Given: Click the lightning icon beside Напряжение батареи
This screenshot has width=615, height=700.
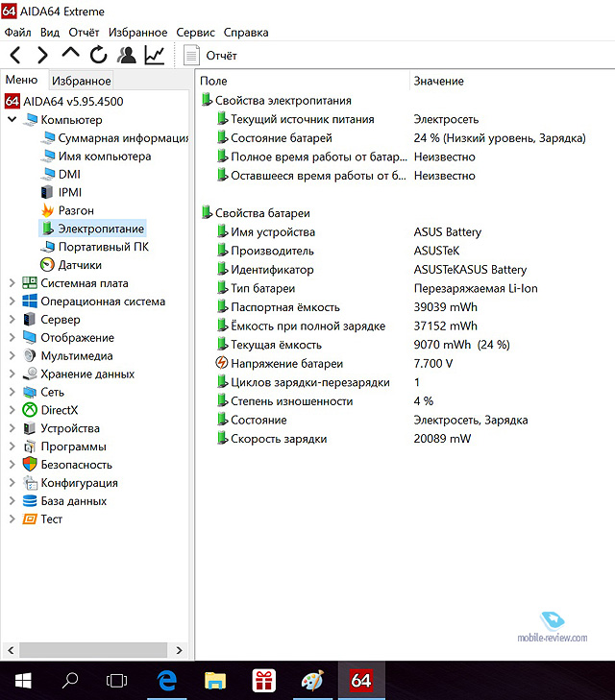Looking at the screenshot, I should pyautogui.click(x=222, y=363).
